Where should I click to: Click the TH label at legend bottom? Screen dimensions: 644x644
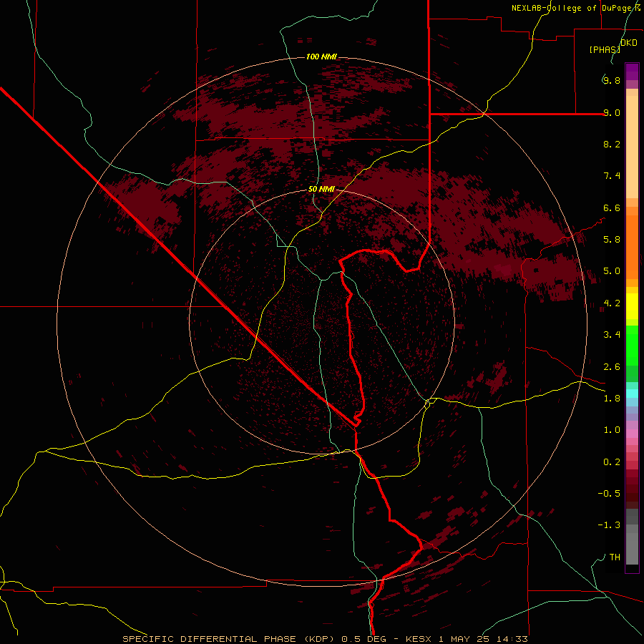pyautogui.click(x=615, y=557)
